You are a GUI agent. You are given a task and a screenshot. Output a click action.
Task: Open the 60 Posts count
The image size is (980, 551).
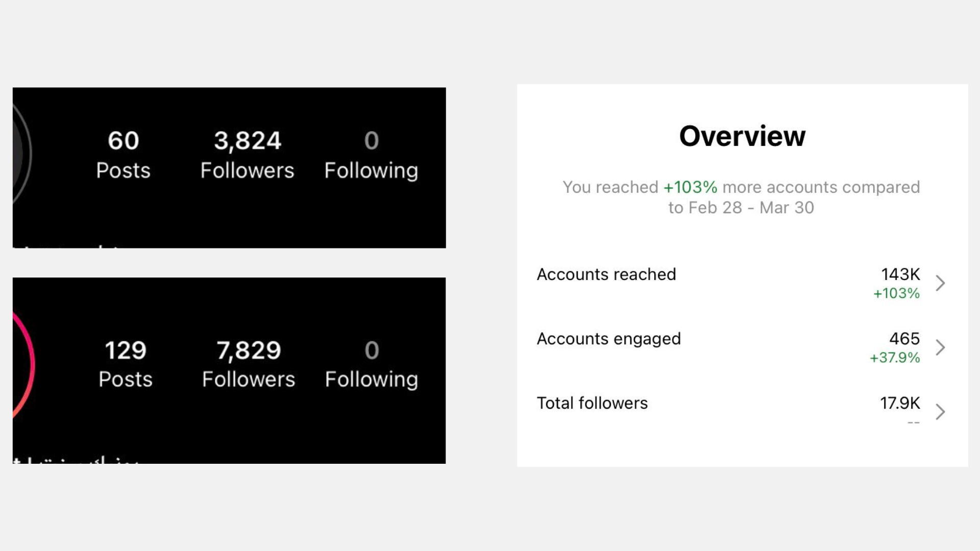123,155
